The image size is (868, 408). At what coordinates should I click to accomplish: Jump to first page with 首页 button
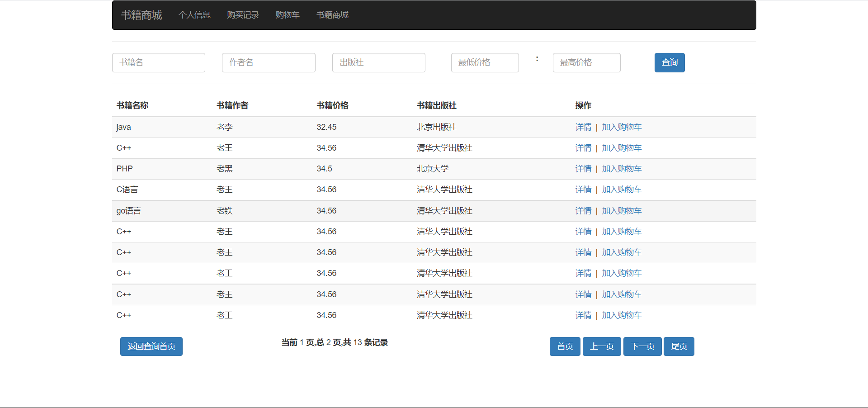[x=565, y=346]
